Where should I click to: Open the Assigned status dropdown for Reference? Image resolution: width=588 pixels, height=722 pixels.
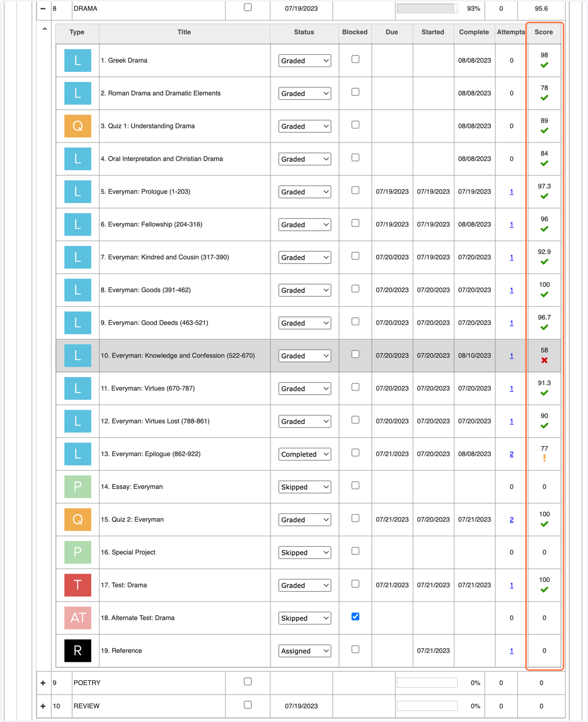pos(305,651)
